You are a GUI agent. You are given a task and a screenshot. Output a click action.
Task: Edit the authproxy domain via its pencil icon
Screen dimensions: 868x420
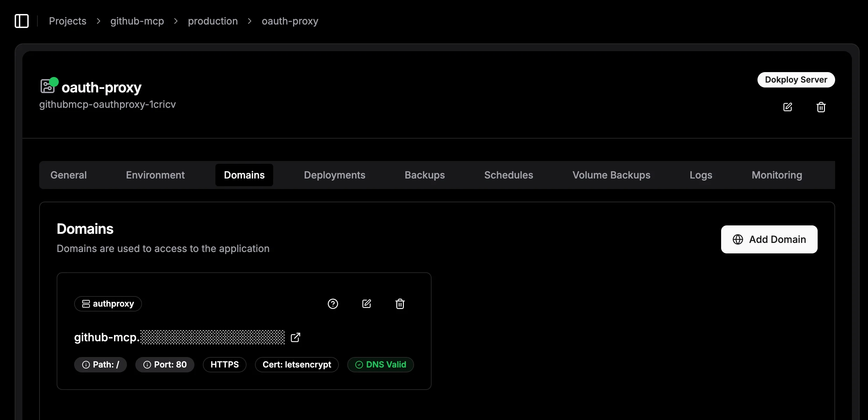(x=367, y=303)
